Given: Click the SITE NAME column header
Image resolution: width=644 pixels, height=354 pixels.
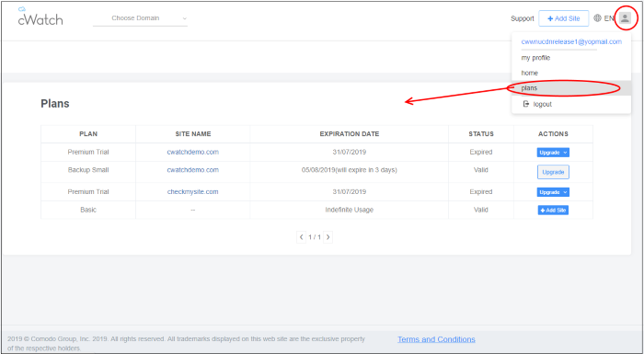Looking at the screenshot, I should [193, 134].
